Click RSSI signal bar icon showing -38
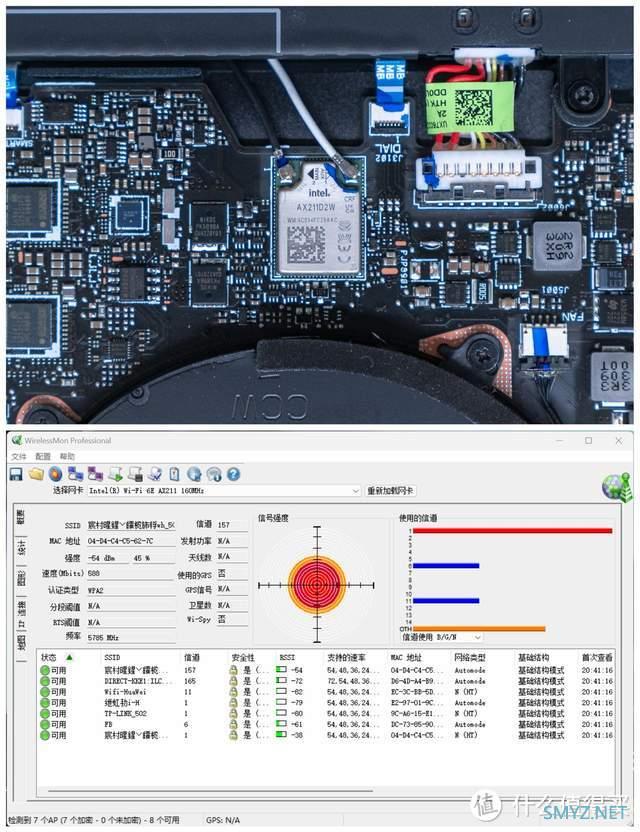The height and width of the screenshot is (832, 640). click(281, 734)
